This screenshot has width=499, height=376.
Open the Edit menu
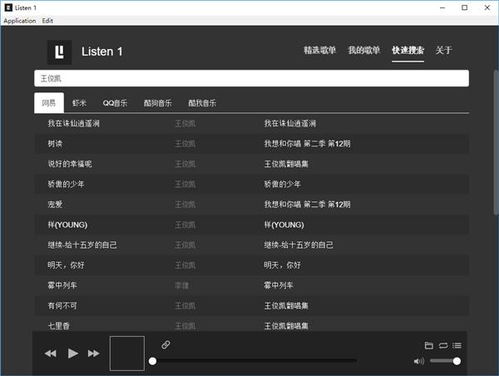47,21
